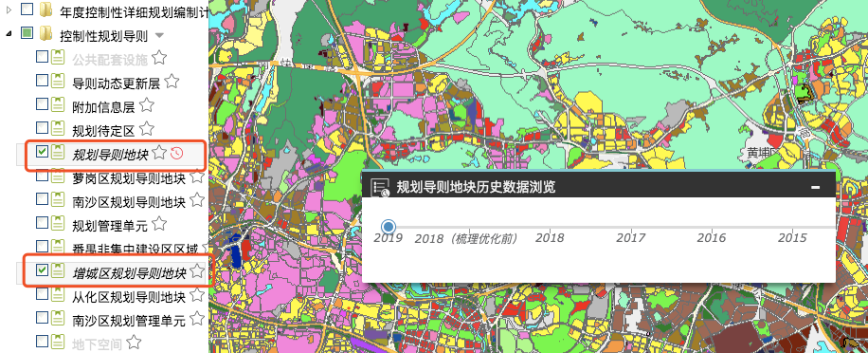The image size is (868, 353).
Task: Star the 南沙区规划管理单元 layer
Action: tap(198, 319)
